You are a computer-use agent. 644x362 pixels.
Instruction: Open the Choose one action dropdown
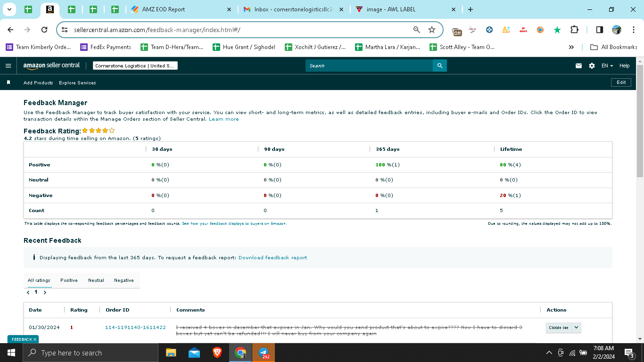[563, 328]
